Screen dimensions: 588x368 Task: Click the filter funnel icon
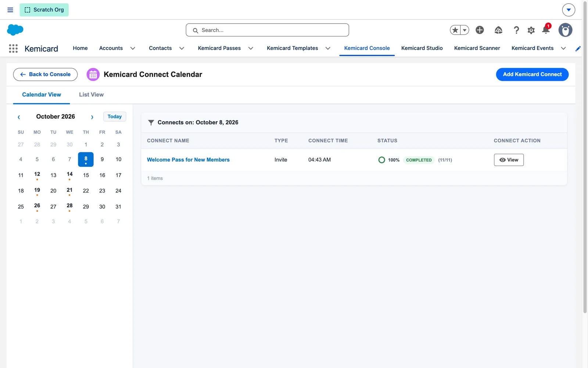[151, 123]
